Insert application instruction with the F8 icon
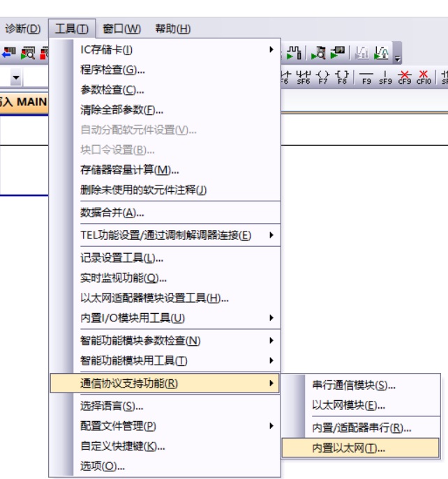448x479 pixels. [x=342, y=75]
